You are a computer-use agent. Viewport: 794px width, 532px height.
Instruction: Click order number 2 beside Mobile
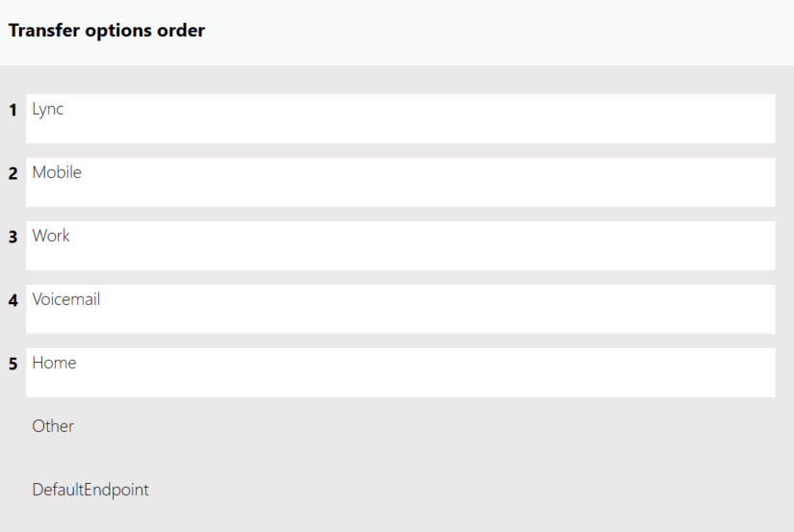[x=13, y=174]
